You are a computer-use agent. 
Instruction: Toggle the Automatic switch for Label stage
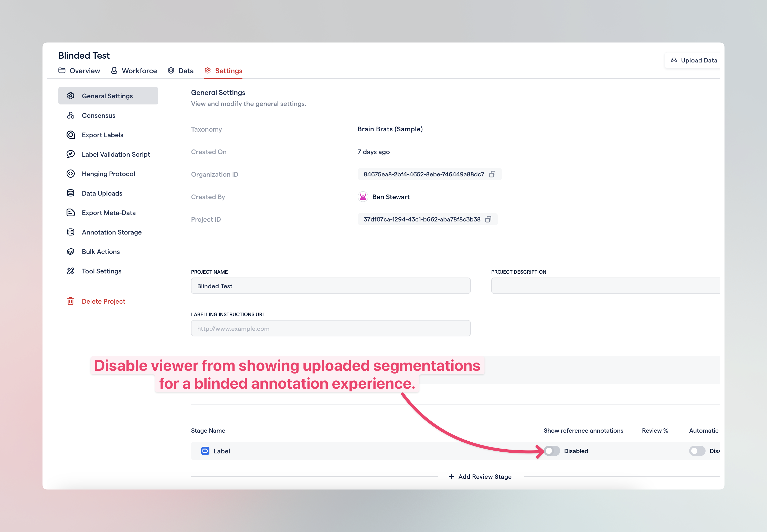[697, 451]
